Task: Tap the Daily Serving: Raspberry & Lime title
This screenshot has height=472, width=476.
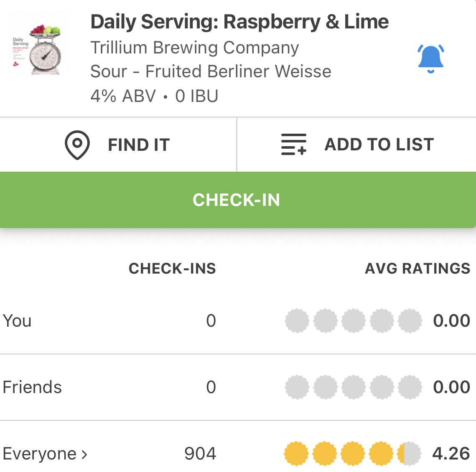Action: pos(239,22)
